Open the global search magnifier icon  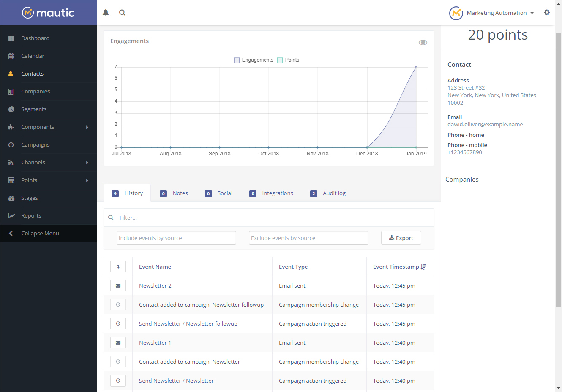122,13
